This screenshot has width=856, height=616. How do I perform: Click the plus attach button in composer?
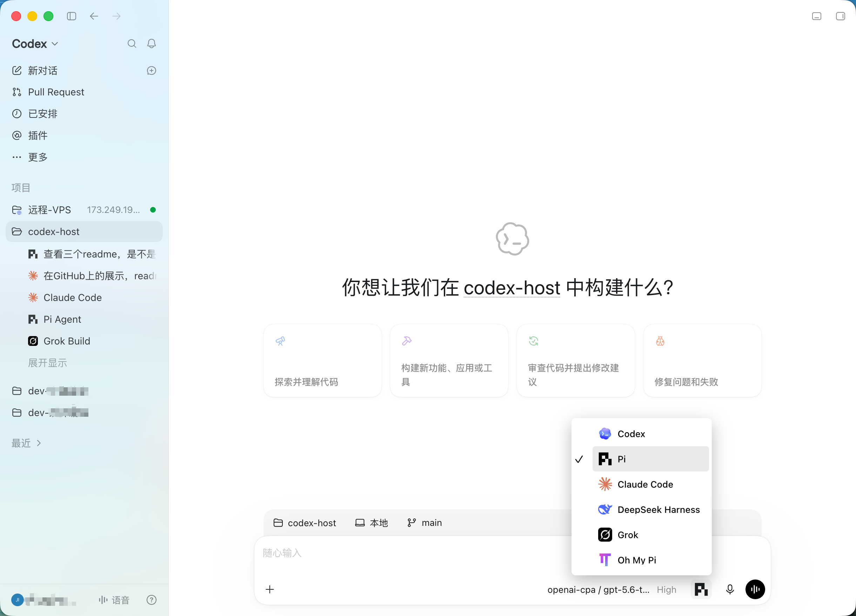coord(270,589)
